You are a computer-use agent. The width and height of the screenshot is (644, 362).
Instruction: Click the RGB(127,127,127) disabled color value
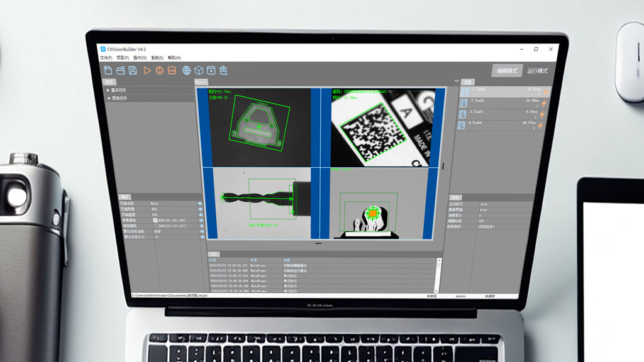(x=172, y=226)
